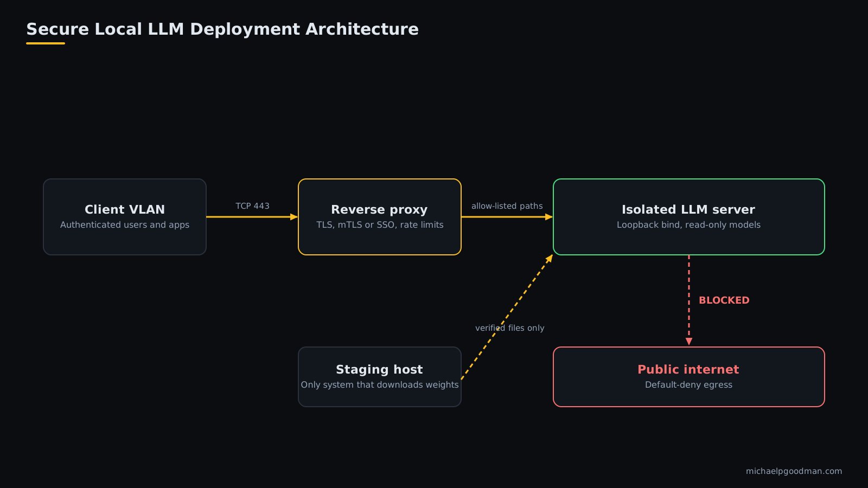The image size is (868, 488).
Task: Select the Staging host node
Action: click(x=380, y=377)
